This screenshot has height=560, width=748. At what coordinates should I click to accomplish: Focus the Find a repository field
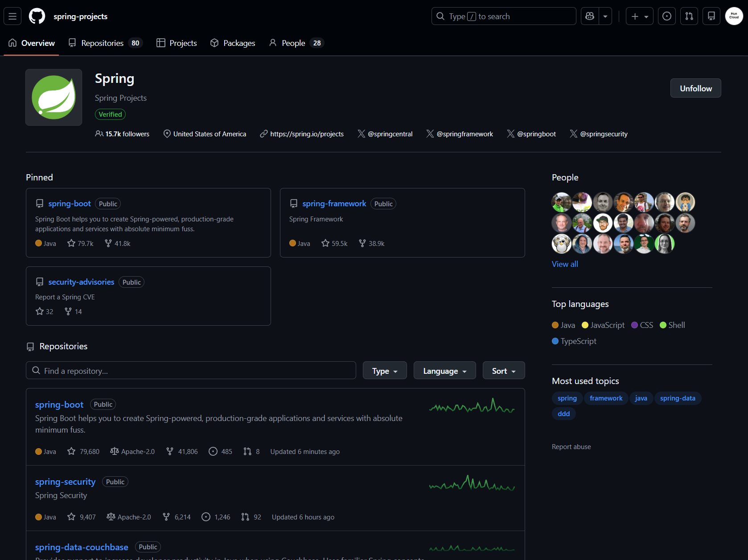tap(191, 370)
